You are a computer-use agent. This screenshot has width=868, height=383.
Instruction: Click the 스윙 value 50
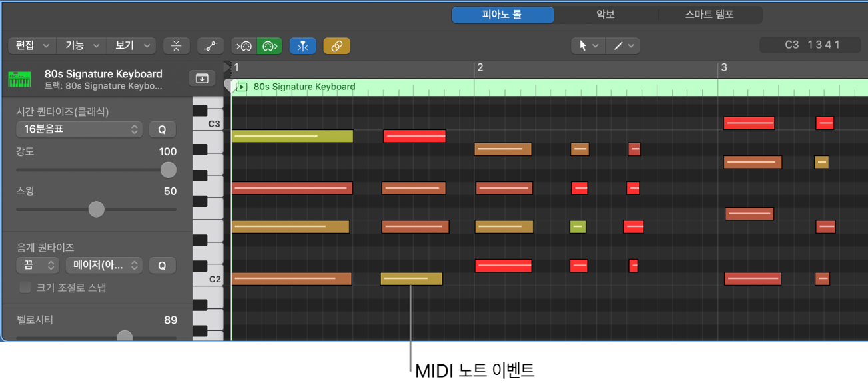[x=171, y=191]
